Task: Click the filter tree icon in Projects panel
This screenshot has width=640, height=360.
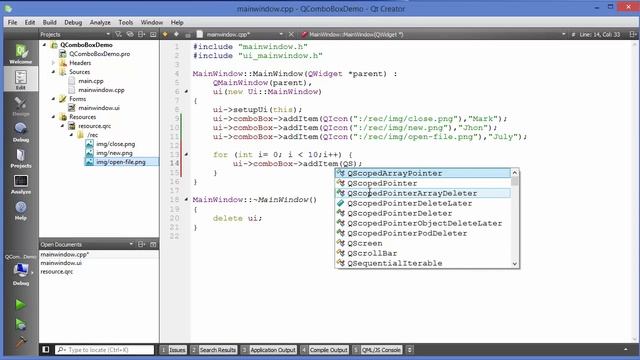Action: [x=118, y=34]
